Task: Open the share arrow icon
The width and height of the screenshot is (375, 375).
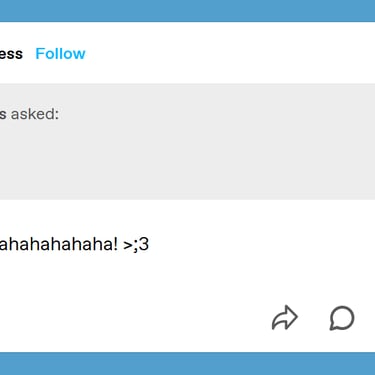Action: pos(285,318)
